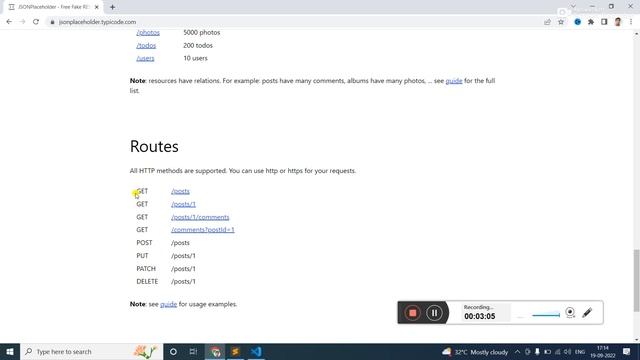This screenshot has height=360, width=640.
Task: Open the network icon in tray
Action: [x=558, y=352]
